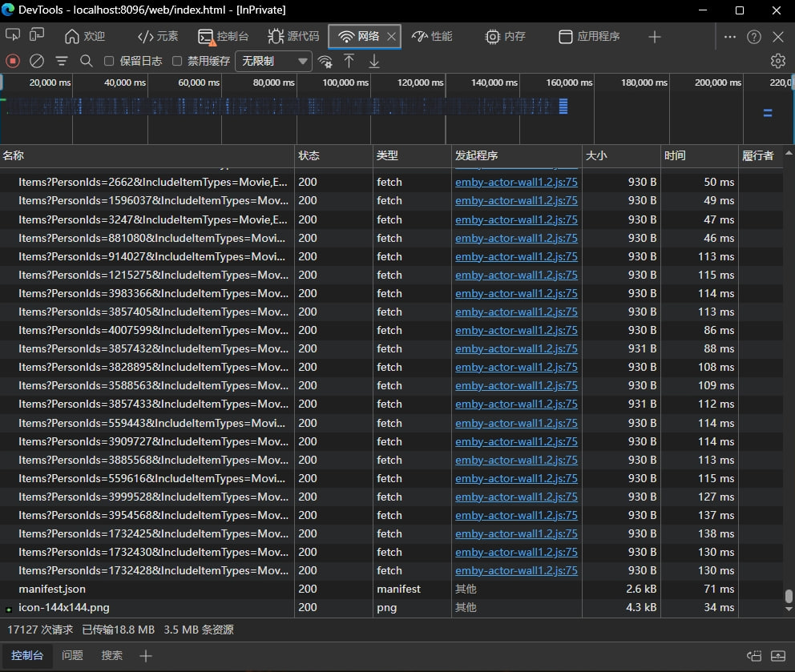Image resolution: width=795 pixels, height=672 pixels.
Task: Clear the network log
Action: coord(37,62)
